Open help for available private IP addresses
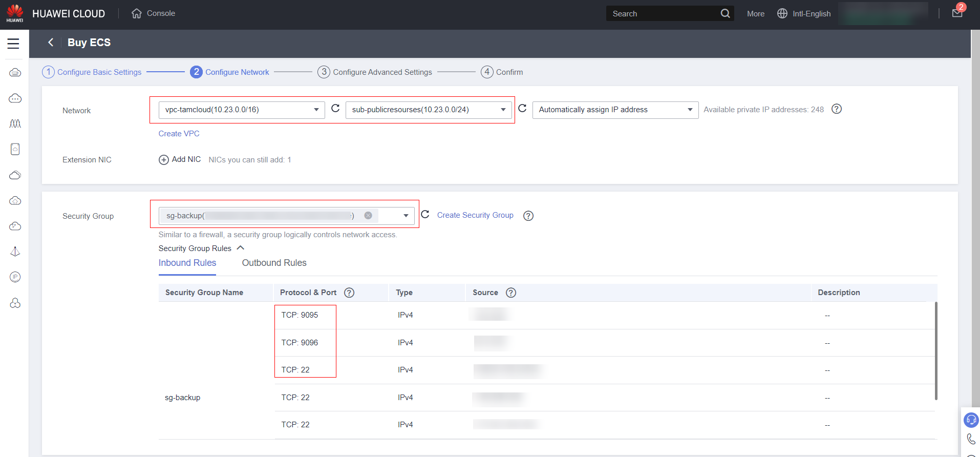Screen dimensions: 980x457 (x=837, y=109)
